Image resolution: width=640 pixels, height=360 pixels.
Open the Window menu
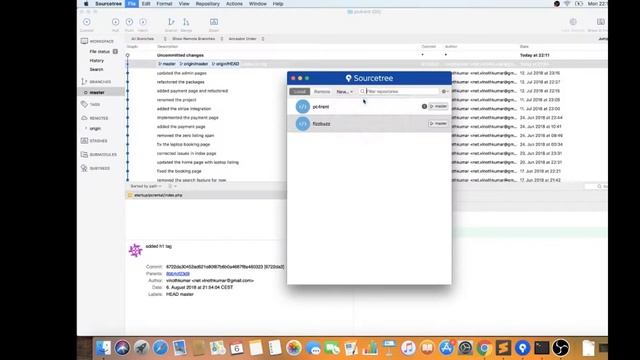point(258,4)
